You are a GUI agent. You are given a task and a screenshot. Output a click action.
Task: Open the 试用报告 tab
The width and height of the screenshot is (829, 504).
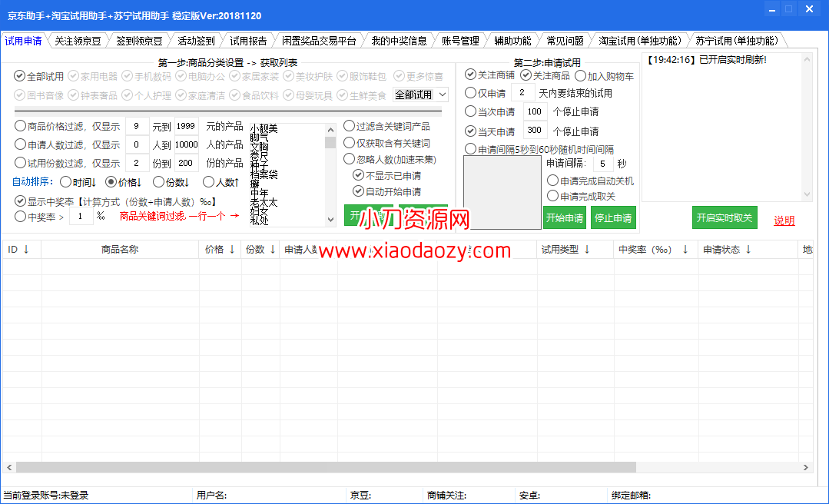click(x=248, y=41)
